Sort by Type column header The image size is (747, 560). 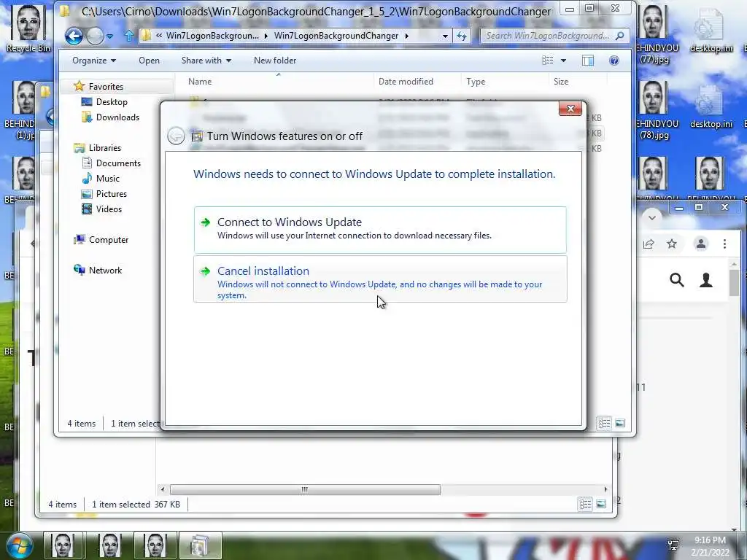click(476, 82)
